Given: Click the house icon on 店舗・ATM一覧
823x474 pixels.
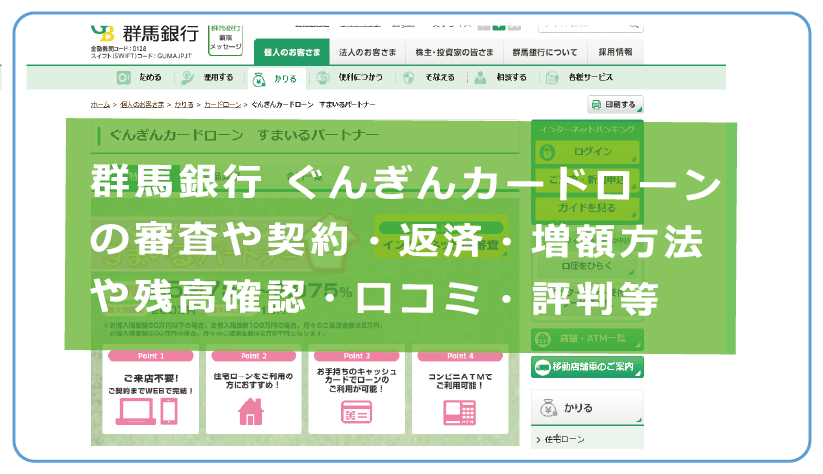Looking at the screenshot, I should point(543,339).
